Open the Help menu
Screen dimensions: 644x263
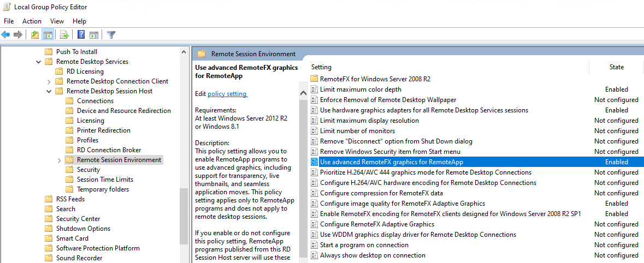[x=79, y=21]
